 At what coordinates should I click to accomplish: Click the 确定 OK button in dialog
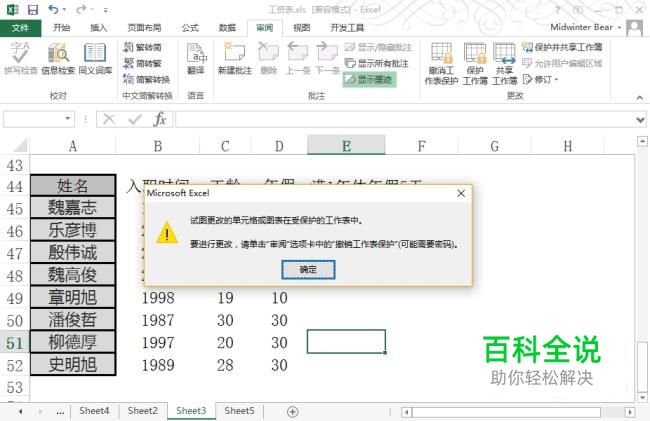coord(308,269)
